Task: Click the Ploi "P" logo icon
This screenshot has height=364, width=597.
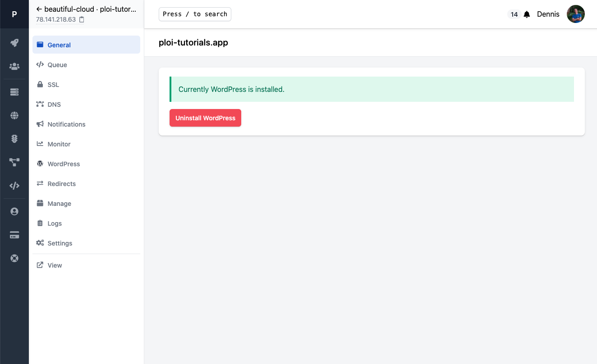Action: point(14,14)
